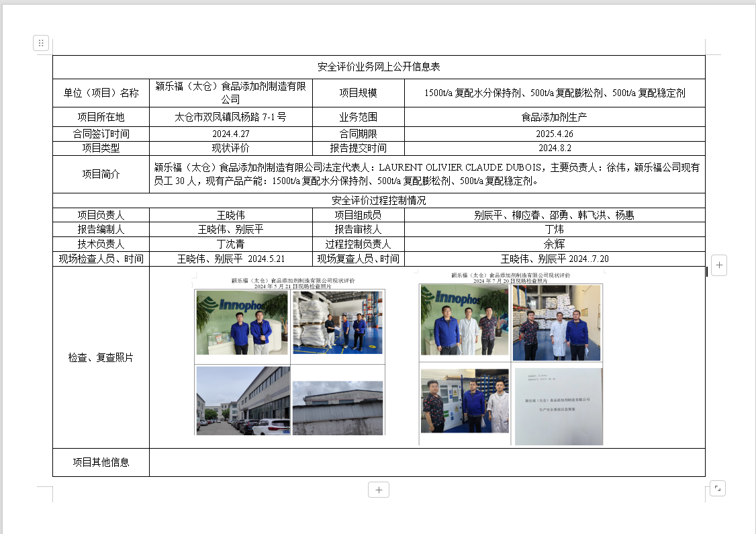Click the add row plus button
Image resolution: width=756 pixels, height=534 pixels.
[x=379, y=490]
